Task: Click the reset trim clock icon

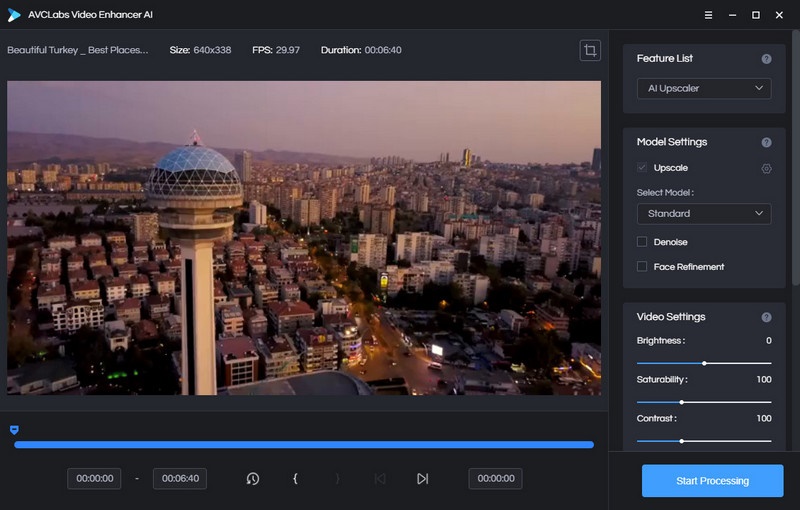Action: [253, 479]
